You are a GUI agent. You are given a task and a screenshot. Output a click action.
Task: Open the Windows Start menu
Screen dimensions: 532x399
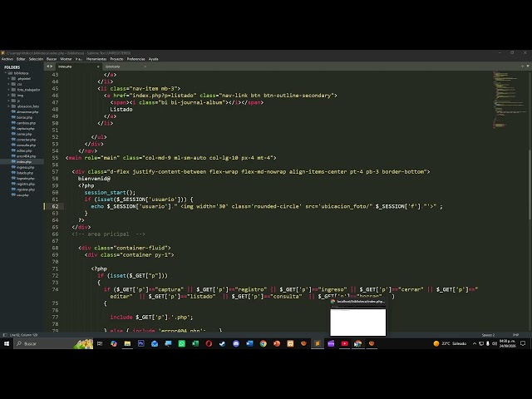pyautogui.click(x=7, y=343)
